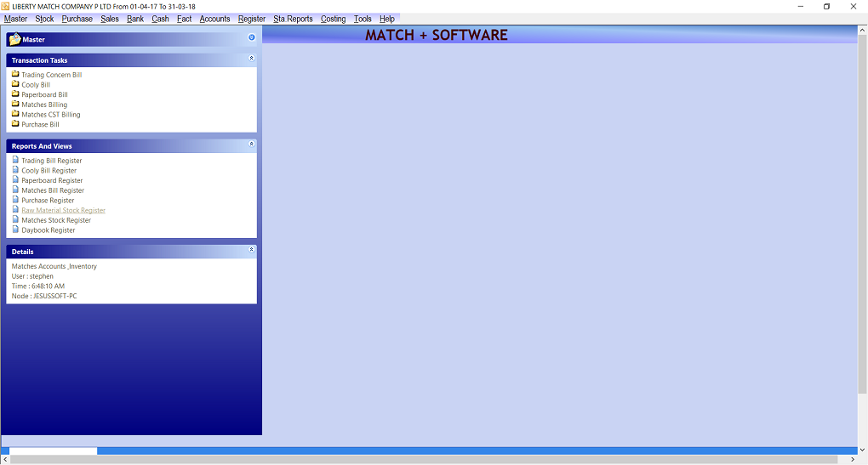
Task: Open the Paperboard Bill folder icon
Action: [15, 94]
